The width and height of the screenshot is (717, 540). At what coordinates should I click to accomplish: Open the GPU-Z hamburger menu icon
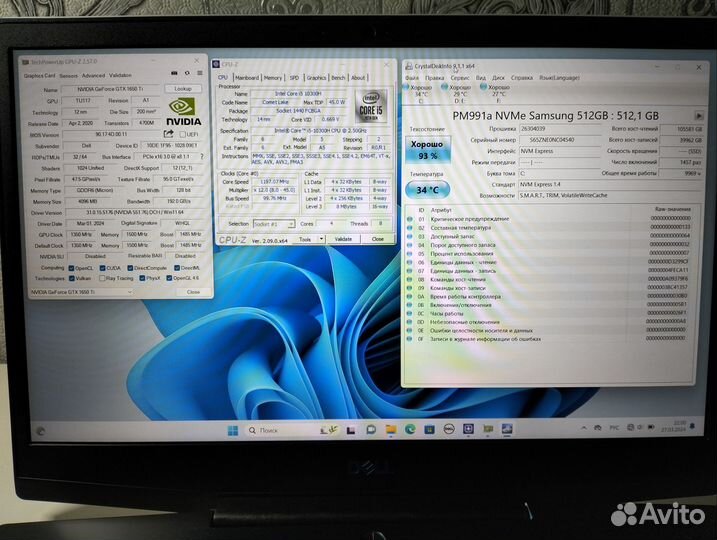(x=200, y=73)
